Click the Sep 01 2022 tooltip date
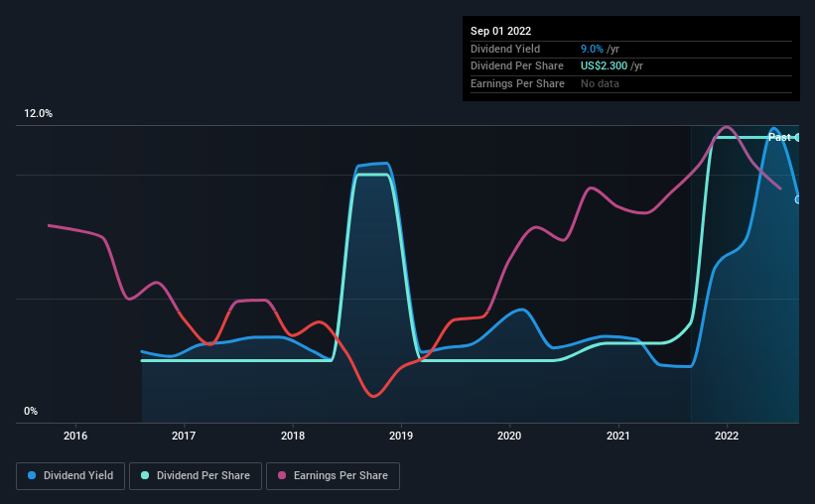Viewport: 815px width, 504px height. click(501, 32)
